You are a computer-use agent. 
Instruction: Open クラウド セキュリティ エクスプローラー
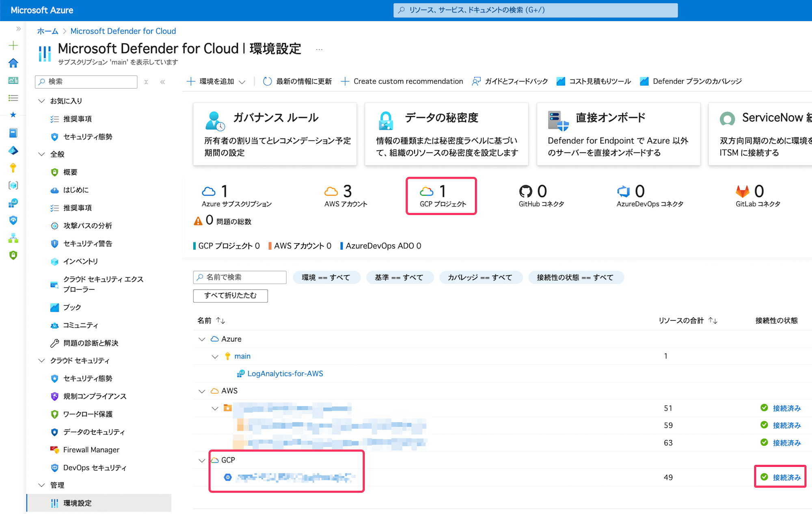[103, 284]
